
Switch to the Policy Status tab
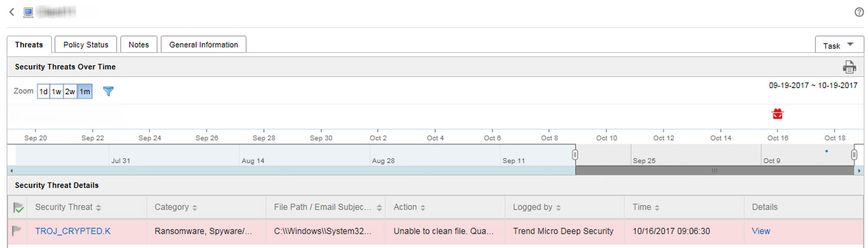[85, 44]
